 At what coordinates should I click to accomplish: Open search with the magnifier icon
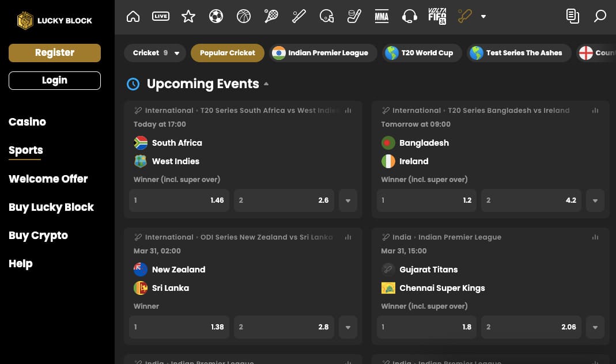pos(600,17)
